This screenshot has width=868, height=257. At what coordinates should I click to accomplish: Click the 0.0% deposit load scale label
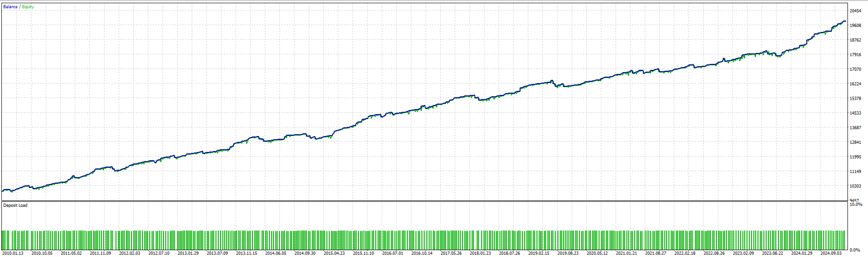tap(855, 250)
